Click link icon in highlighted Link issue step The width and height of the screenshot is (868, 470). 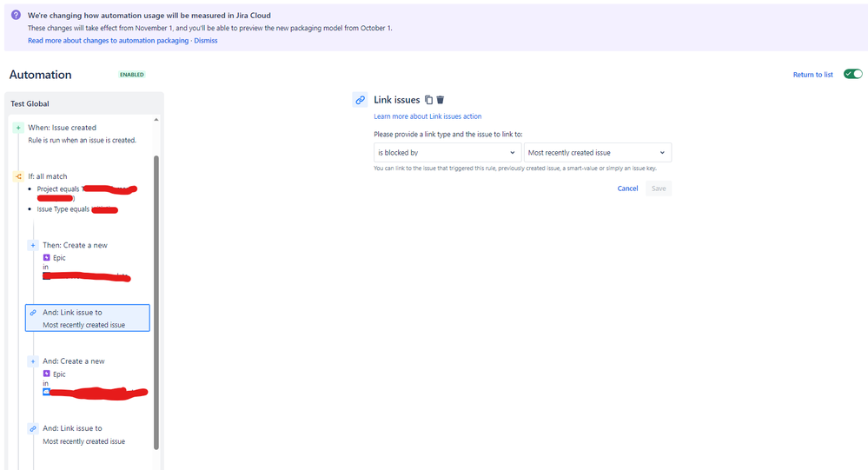[x=33, y=312]
